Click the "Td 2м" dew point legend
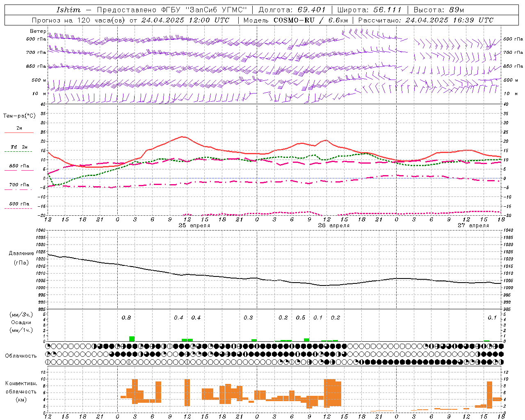This screenshot has height=420, width=525. (x=19, y=147)
